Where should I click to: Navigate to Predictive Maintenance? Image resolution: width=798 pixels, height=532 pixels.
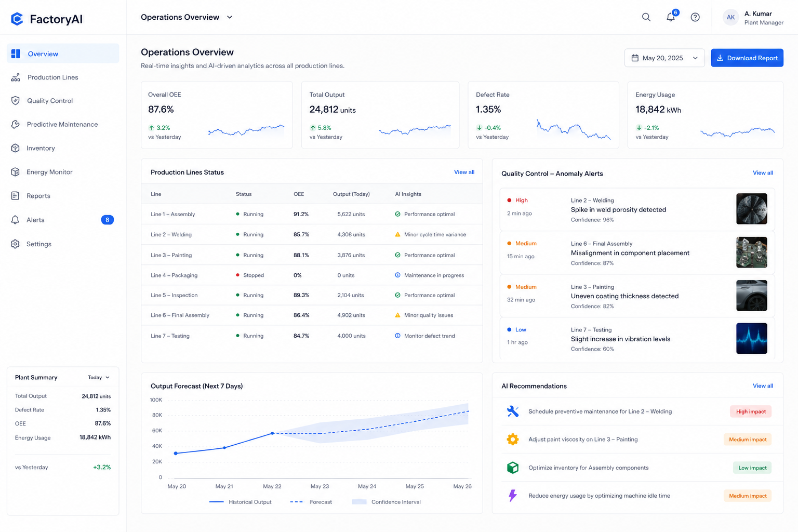pos(63,125)
